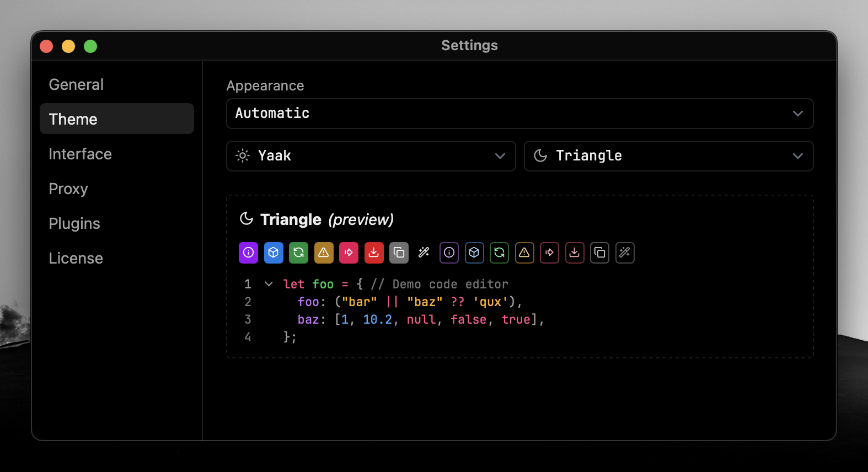Click the solid red download icon button
868x472 pixels.
(374, 253)
